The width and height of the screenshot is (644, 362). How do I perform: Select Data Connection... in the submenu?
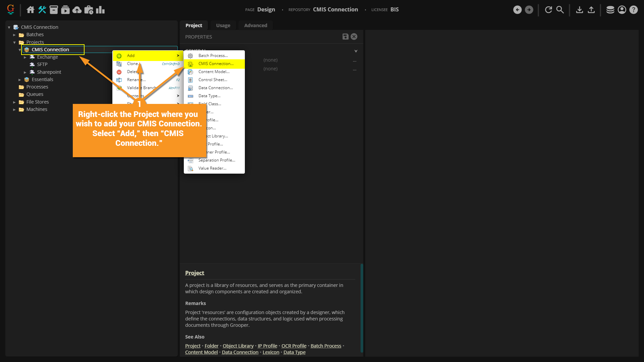pos(215,88)
